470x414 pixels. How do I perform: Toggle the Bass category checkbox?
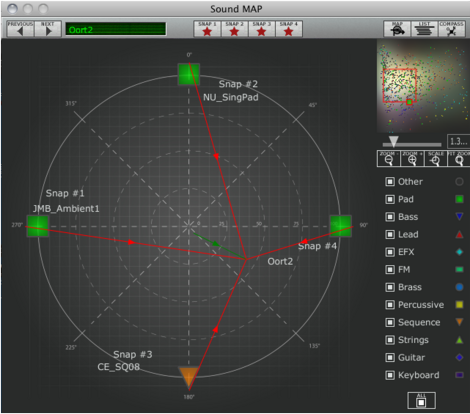[390, 217]
